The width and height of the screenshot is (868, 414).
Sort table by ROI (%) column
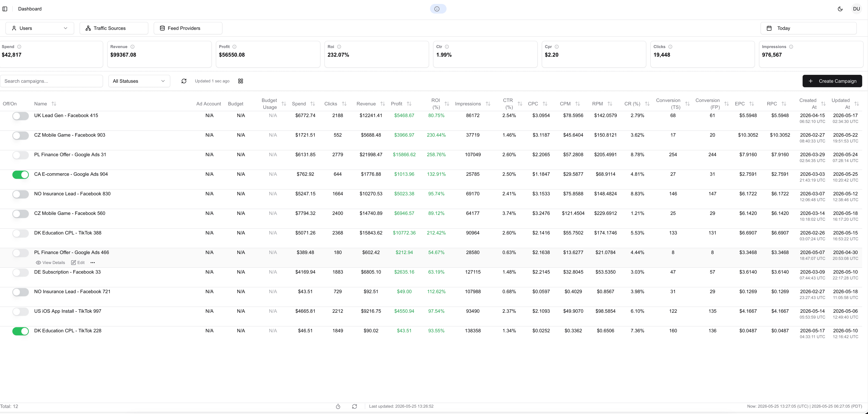[x=447, y=104]
